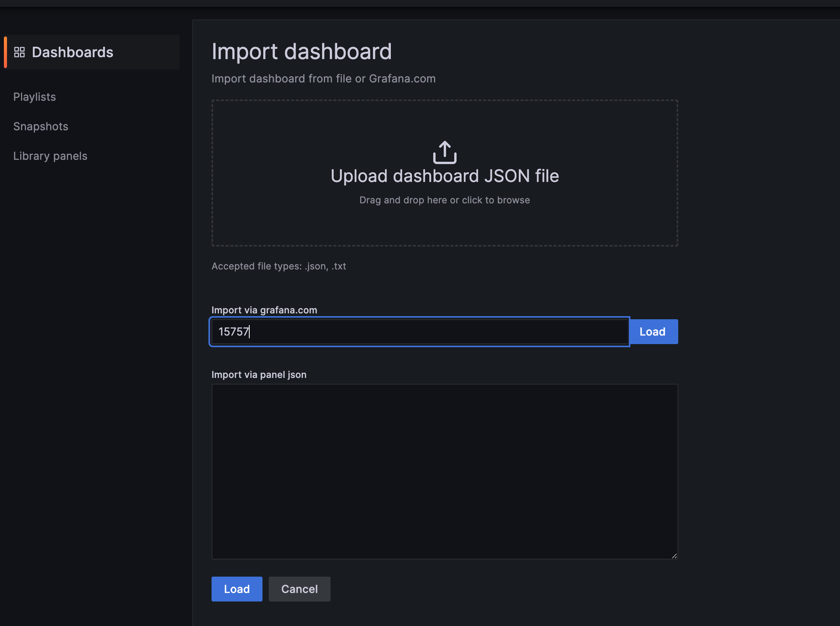Click the "Import via grafana.com" label

pyautogui.click(x=264, y=310)
